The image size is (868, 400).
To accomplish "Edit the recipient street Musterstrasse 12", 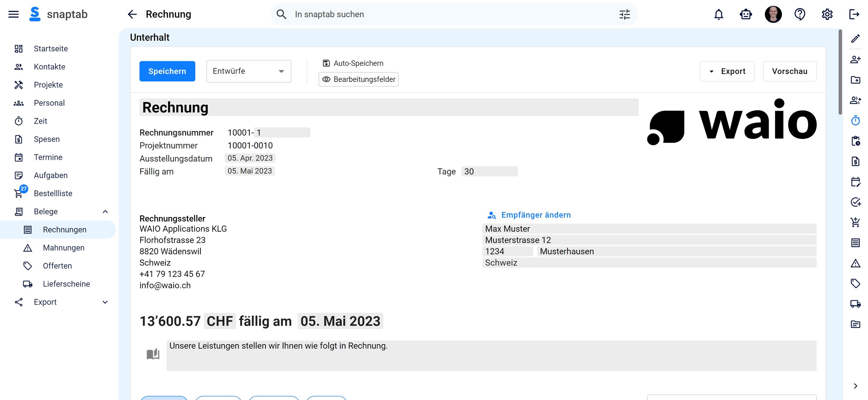I will click(x=649, y=240).
